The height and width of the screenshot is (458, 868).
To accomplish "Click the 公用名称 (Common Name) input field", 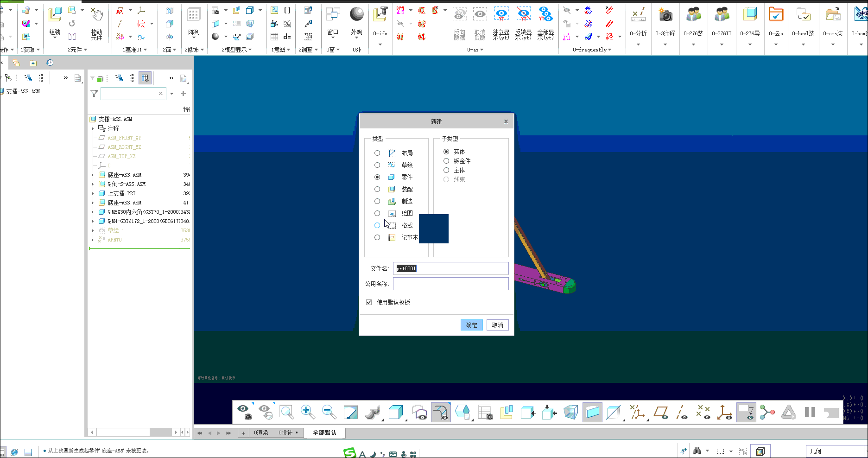I will (450, 284).
